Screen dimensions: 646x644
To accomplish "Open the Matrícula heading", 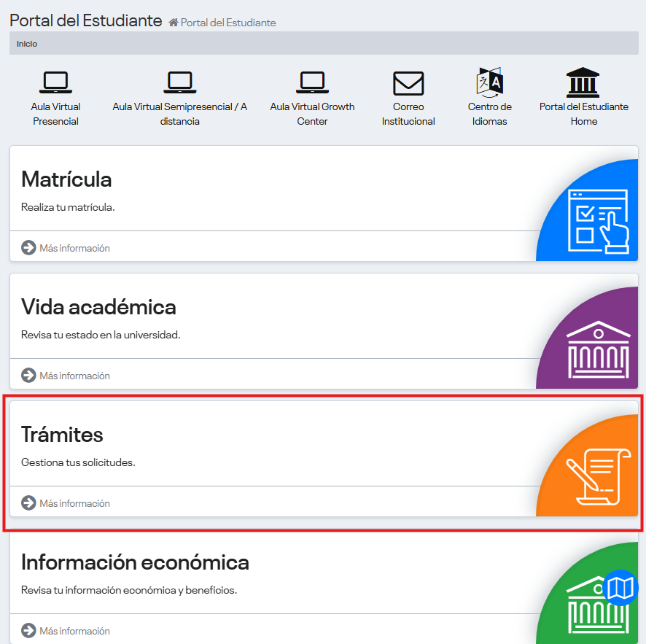I will tap(66, 179).
